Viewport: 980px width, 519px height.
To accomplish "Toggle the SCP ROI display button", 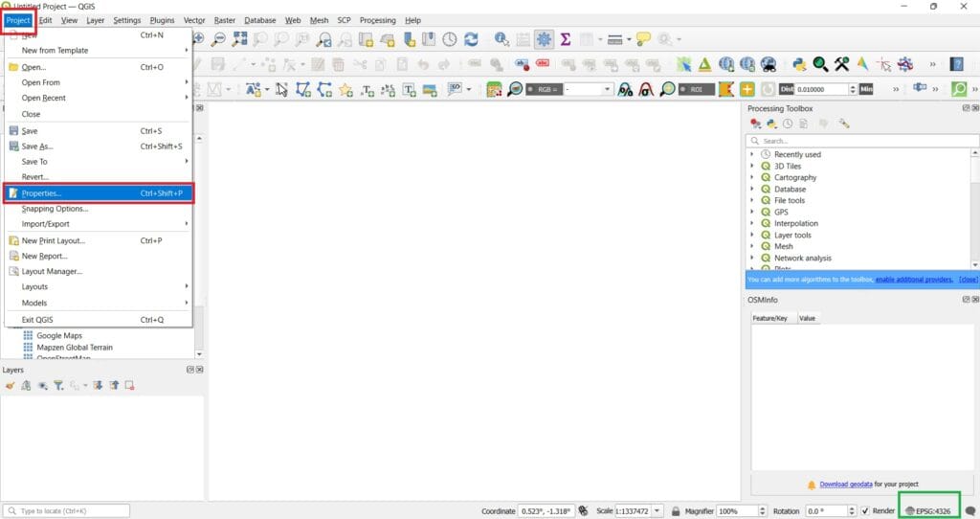I will pyautogui.click(x=697, y=89).
